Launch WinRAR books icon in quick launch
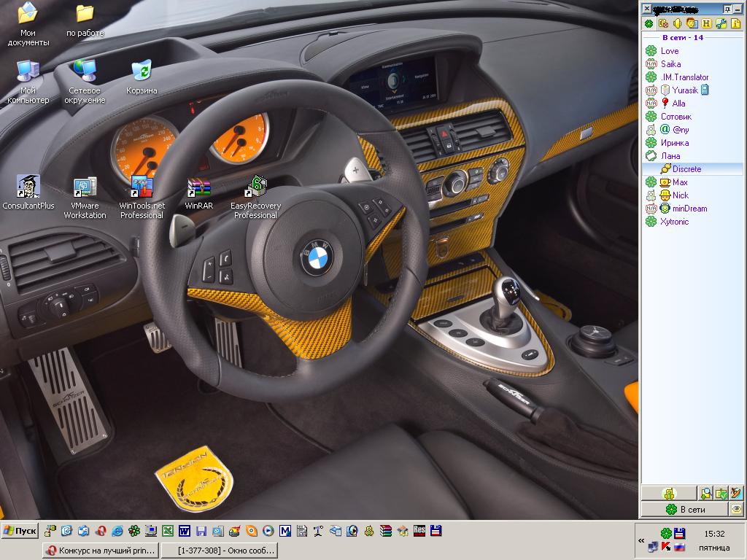 [386, 531]
